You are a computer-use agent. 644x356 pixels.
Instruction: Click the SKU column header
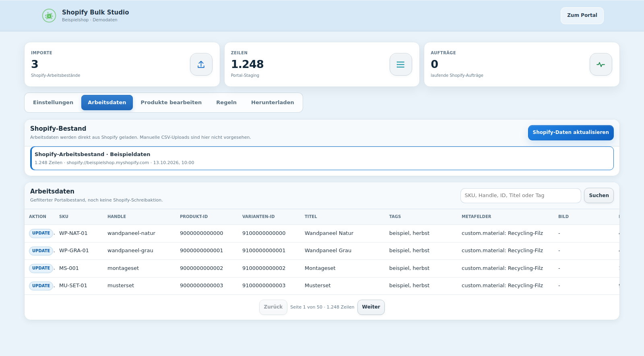coord(64,216)
